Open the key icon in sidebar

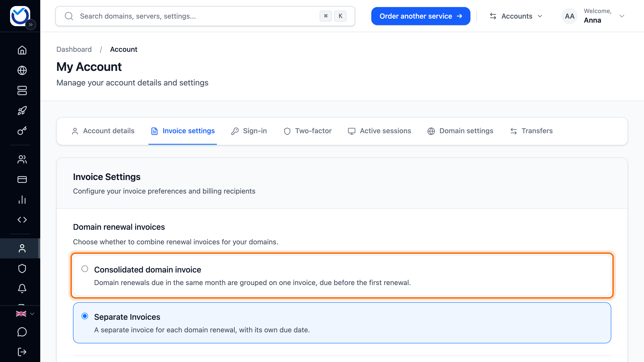pyautogui.click(x=22, y=131)
